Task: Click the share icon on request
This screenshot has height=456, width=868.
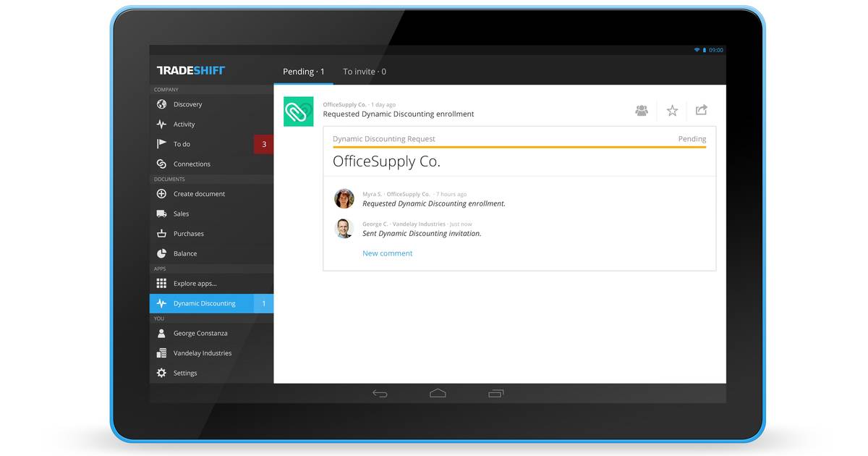Action: (x=701, y=110)
